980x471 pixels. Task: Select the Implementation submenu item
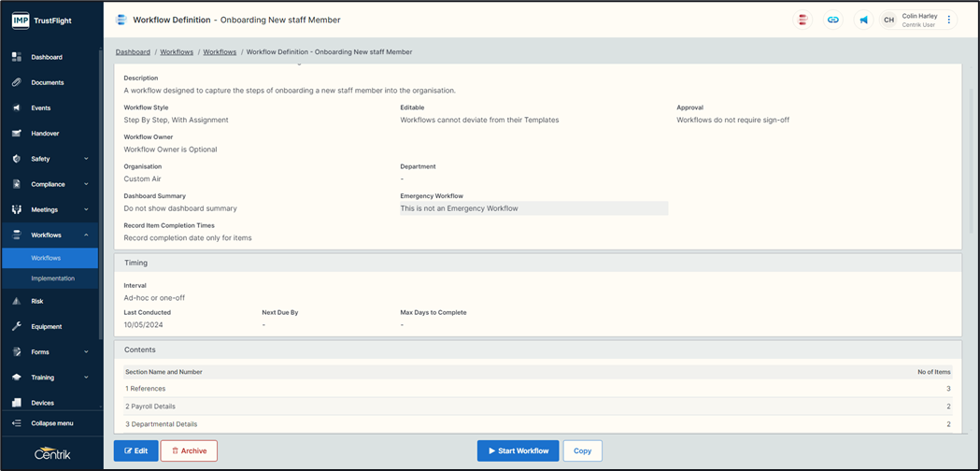pos(52,278)
